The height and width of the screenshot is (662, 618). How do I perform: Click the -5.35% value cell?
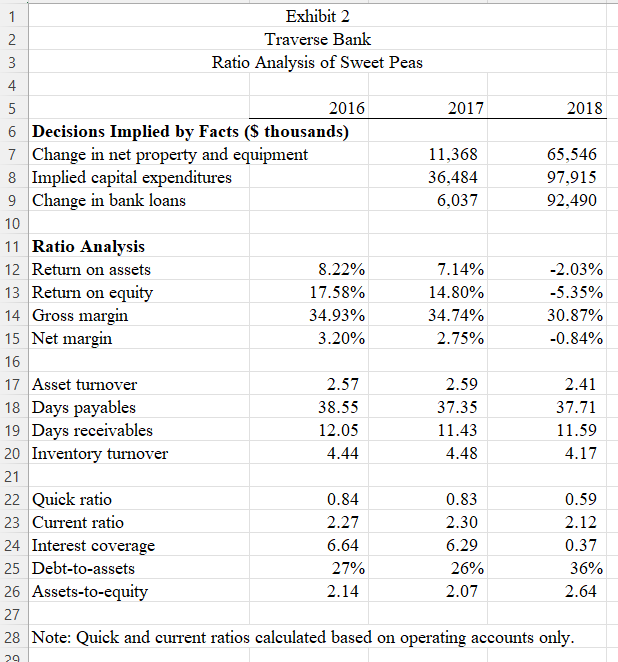pyautogui.click(x=547, y=292)
